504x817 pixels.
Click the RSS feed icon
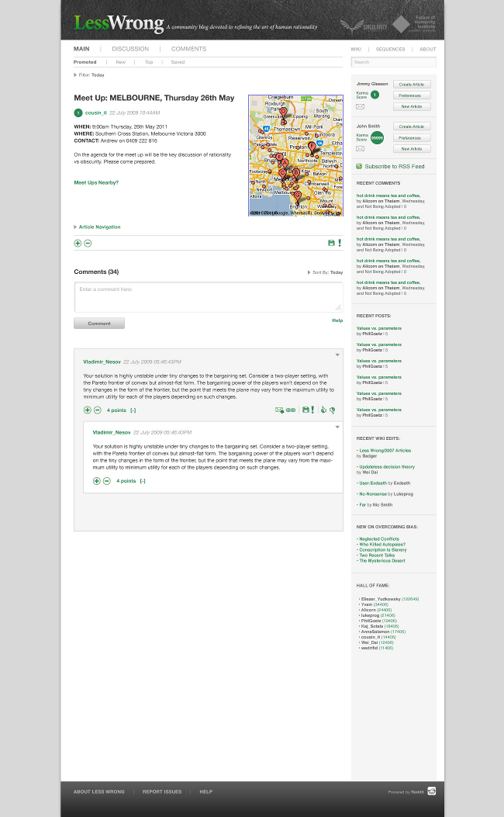(x=359, y=166)
